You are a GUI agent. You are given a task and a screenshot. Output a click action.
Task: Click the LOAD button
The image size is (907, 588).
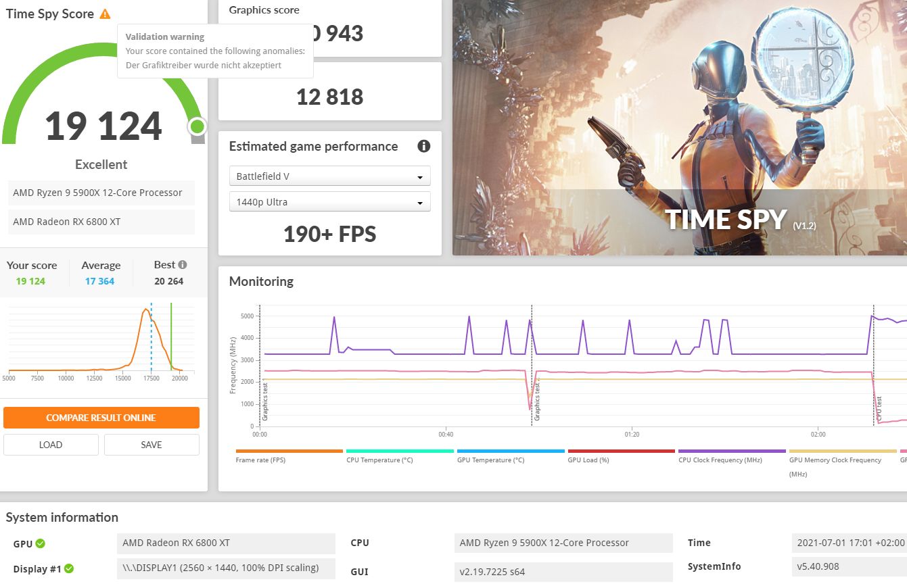tap(51, 445)
